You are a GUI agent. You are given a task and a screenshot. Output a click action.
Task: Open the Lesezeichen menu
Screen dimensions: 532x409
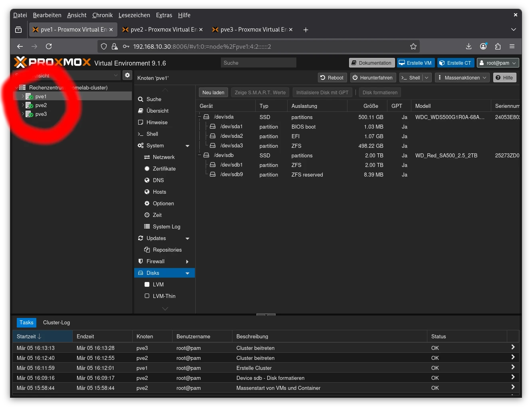pyautogui.click(x=134, y=15)
